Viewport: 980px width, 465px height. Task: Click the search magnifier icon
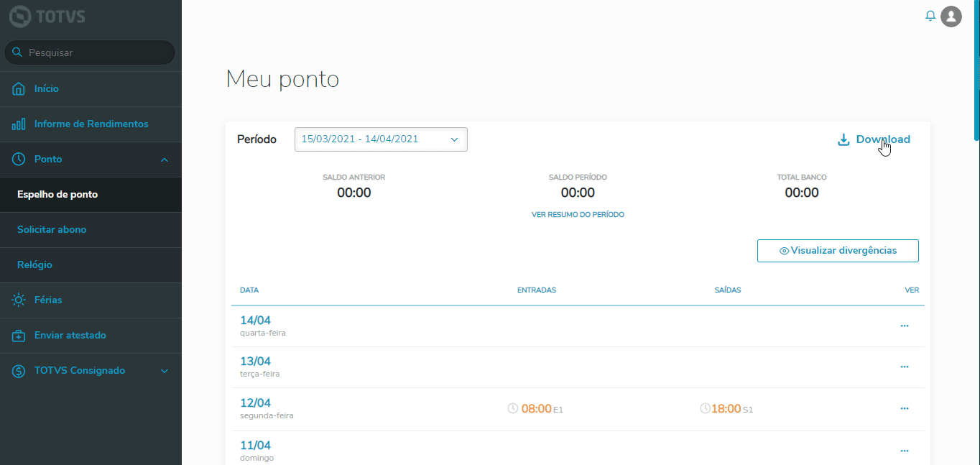(17, 52)
